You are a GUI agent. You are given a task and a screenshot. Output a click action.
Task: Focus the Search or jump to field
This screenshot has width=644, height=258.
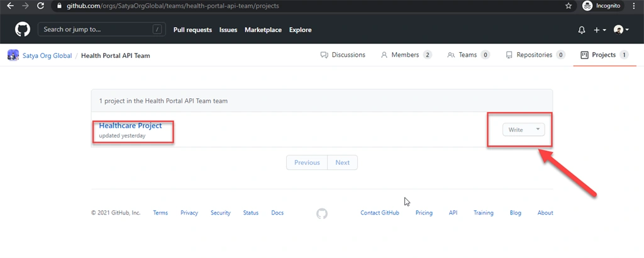[x=102, y=30]
